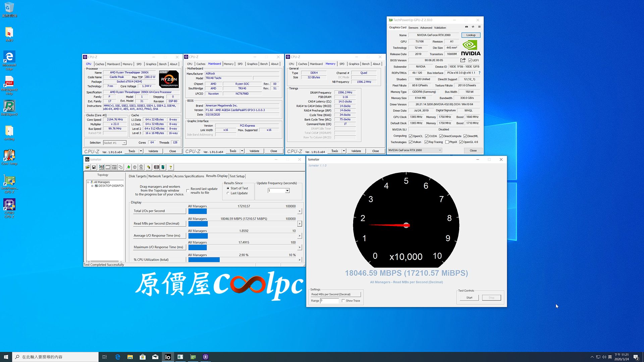The image size is (644, 362).
Task: Select the Last Update radio button
Action: pyautogui.click(x=228, y=193)
